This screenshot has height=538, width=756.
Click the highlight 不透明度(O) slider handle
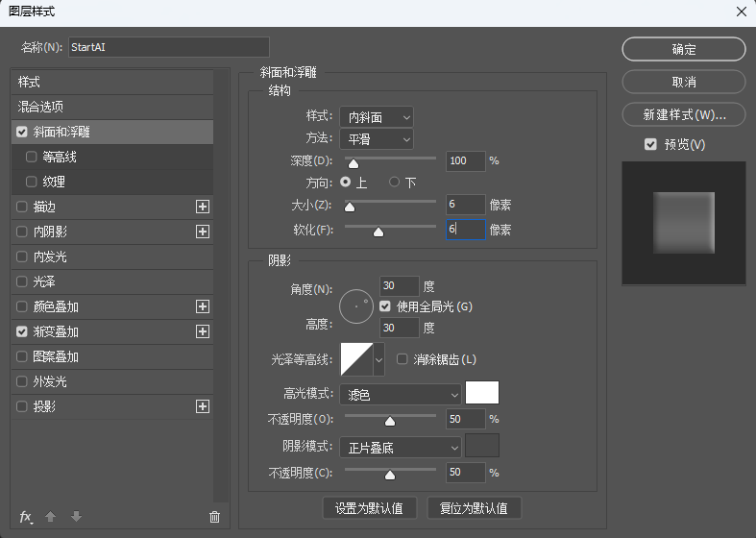[390, 422]
